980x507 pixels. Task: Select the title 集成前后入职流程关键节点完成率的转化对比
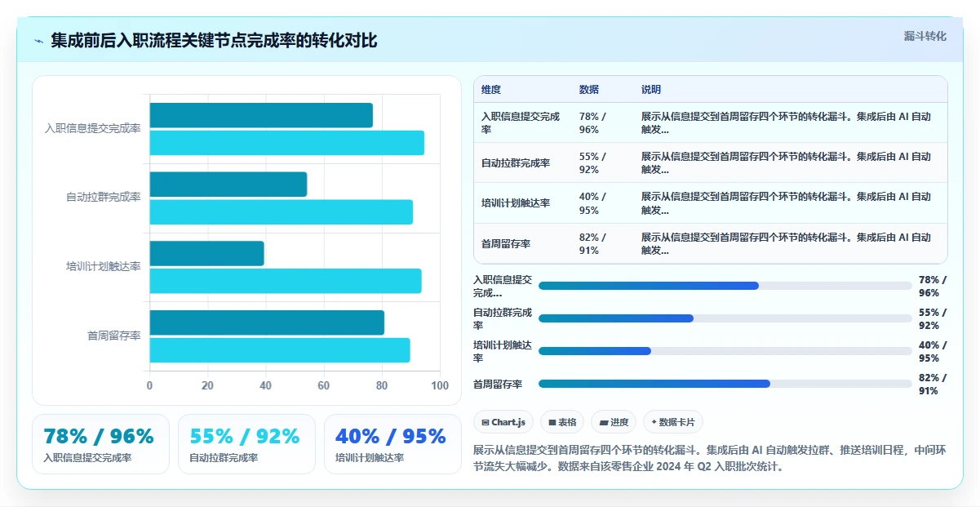[214, 40]
